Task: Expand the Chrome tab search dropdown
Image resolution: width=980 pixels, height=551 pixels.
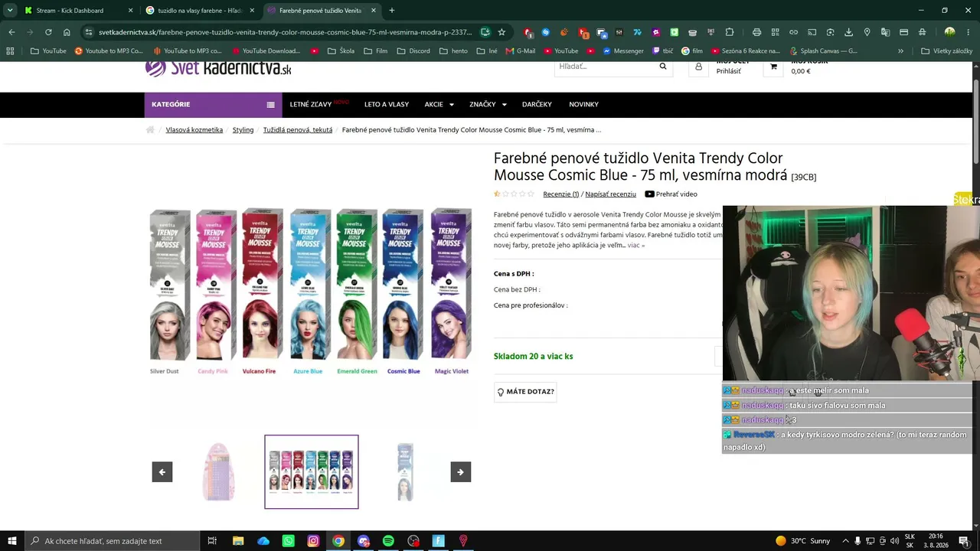Action: tap(10, 11)
